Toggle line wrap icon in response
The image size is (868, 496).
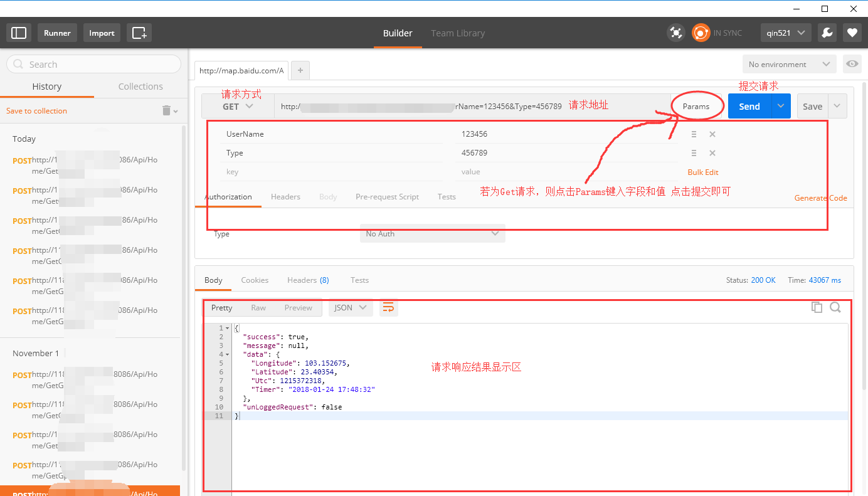[388, 307]
